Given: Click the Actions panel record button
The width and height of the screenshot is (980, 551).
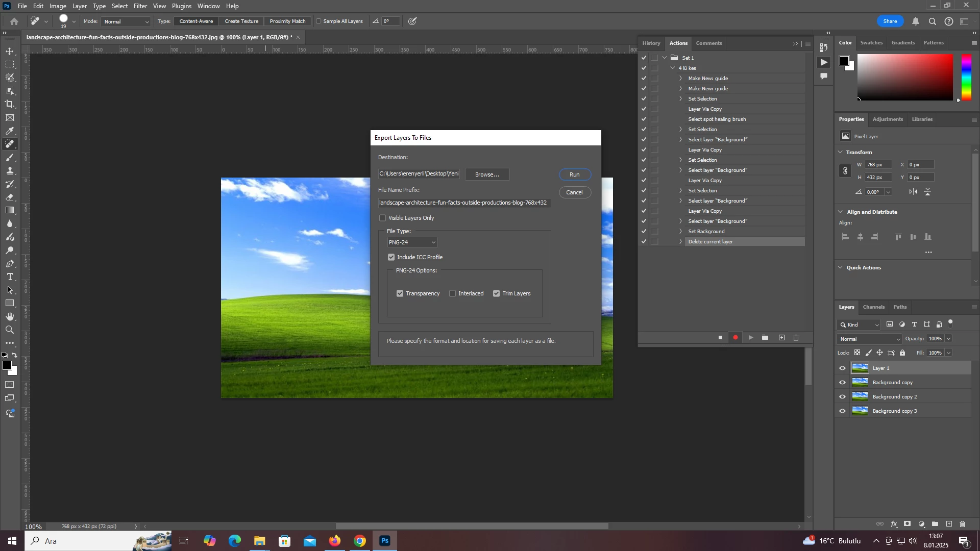Looking at the screenshot, I should click(736, 338).
